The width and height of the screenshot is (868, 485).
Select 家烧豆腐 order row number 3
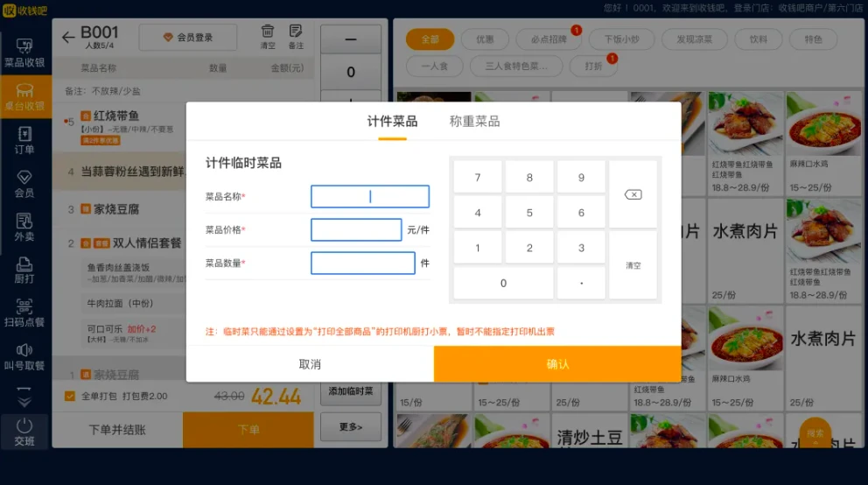(x=119, y=209)
